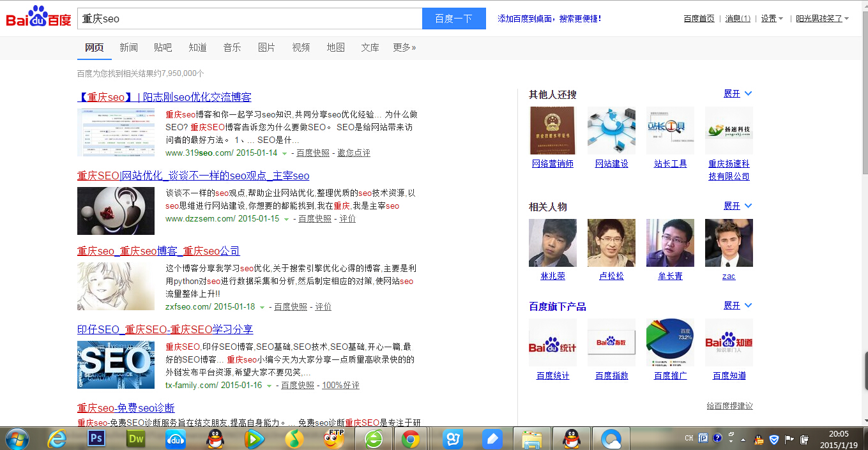Click the 百度知道 product icon

pyautogui.click(x=729, y=342)
